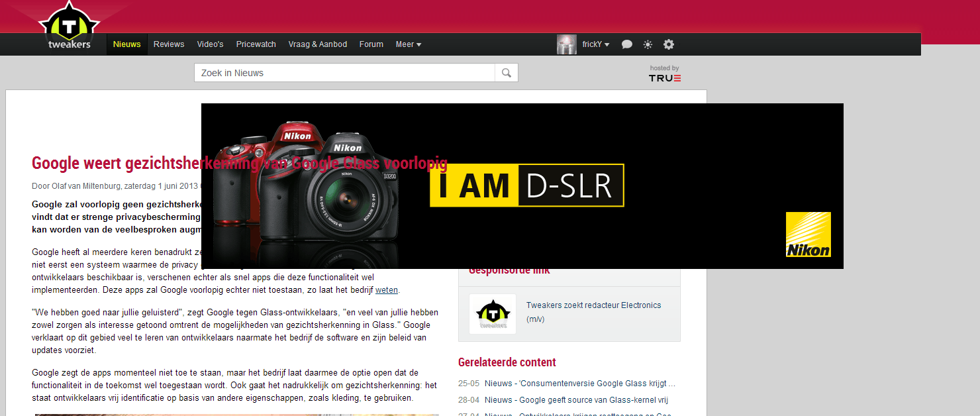The image size is (980, 416).
Task: Open the Reviews section
Action: [169, 44]
